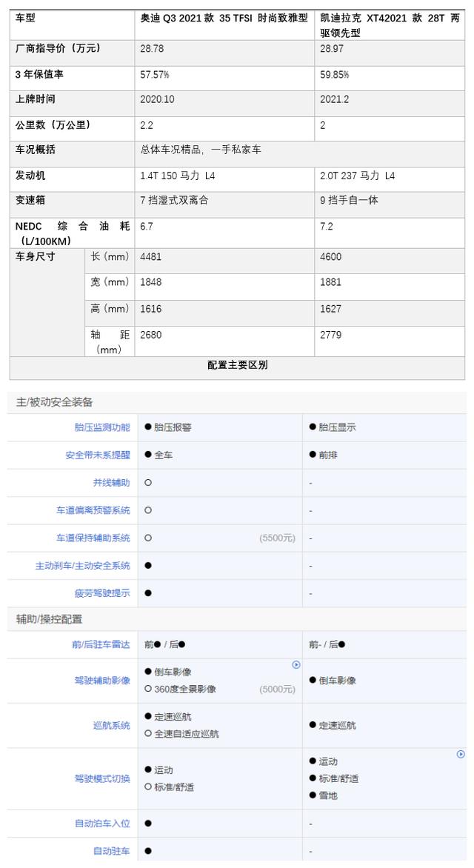Click the 辅助/操控配置 section header

pos(49,619)
